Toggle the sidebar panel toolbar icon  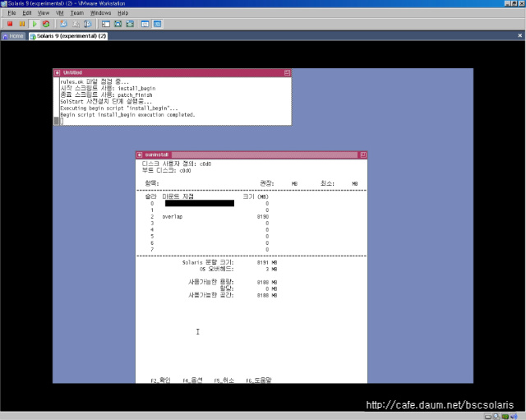point(106,24)
